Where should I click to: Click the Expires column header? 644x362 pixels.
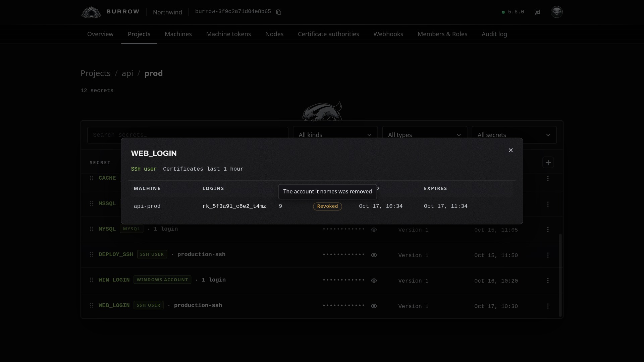(x=435, y=188)
